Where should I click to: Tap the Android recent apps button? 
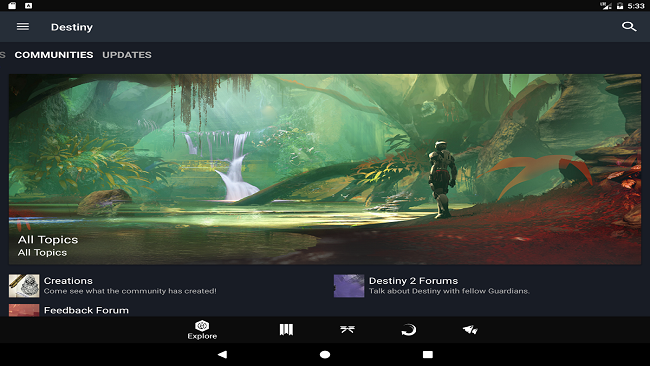pos(428,354)
